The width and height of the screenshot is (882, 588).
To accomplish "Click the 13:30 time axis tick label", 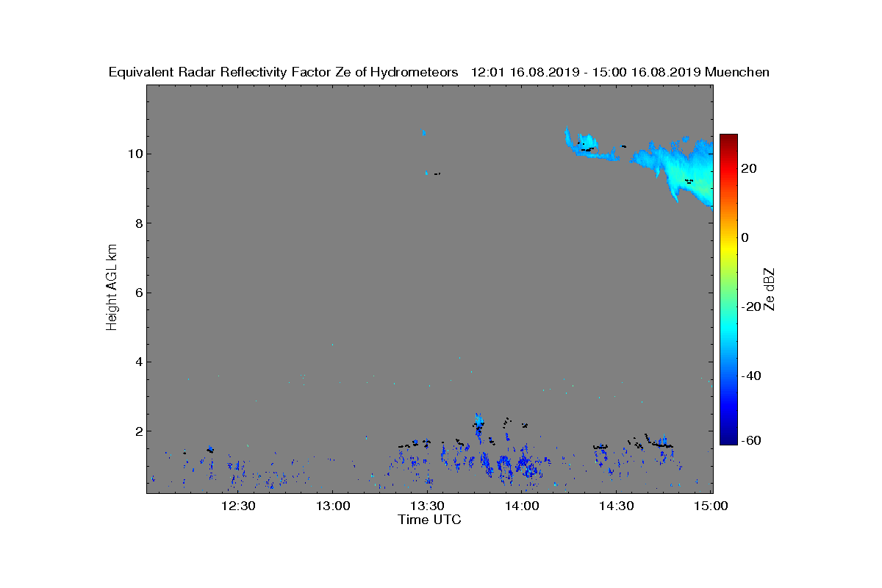I will tap(427, 506).
